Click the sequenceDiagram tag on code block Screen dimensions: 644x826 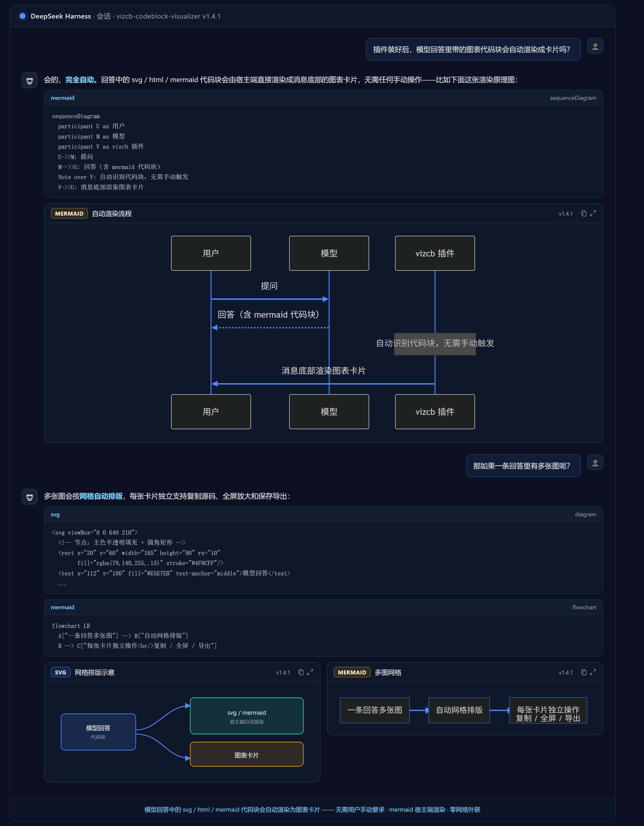pos(573,98)
